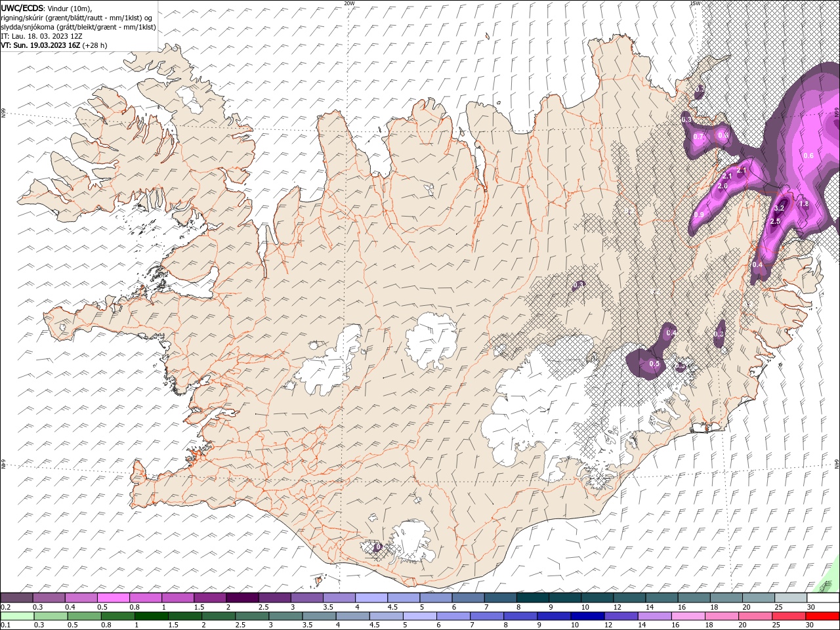840x630 pixels.
Task: Pick the 12 swatch in snow legend row
Action: click(629, 598)
